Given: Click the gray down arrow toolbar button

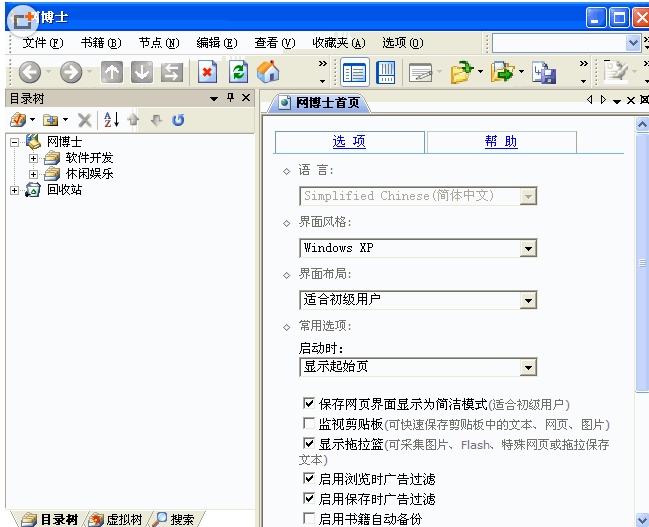Looking at the screenshot, I should tap(142, 72).
